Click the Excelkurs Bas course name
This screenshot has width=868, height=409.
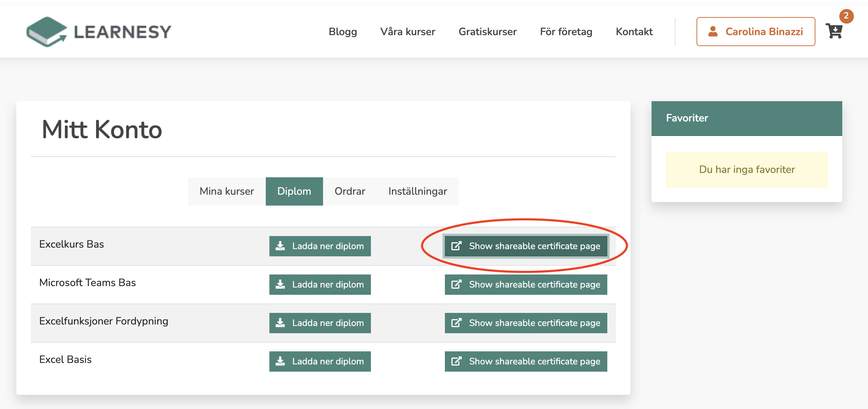click(x=71, y=244)
